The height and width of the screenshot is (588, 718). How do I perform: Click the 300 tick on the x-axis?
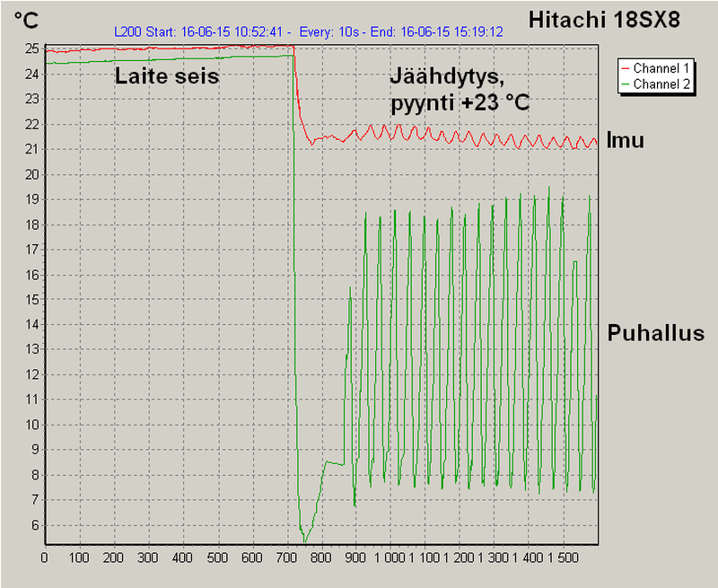tap(149, 557)
